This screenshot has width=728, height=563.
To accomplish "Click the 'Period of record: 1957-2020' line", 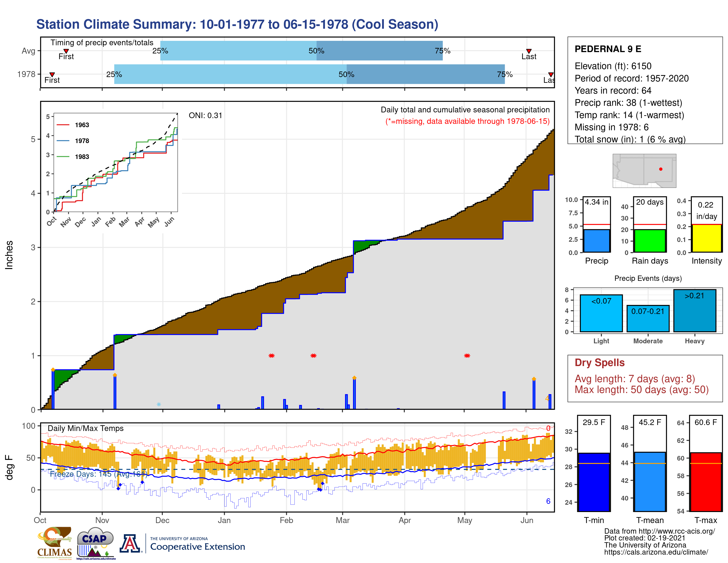I will tap(632, 78).
